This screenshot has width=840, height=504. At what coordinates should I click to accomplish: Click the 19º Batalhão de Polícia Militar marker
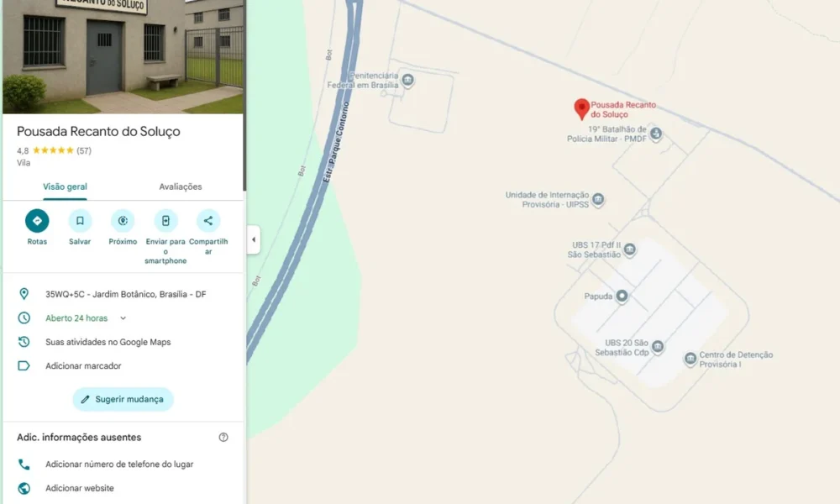(x=656, y=134)
